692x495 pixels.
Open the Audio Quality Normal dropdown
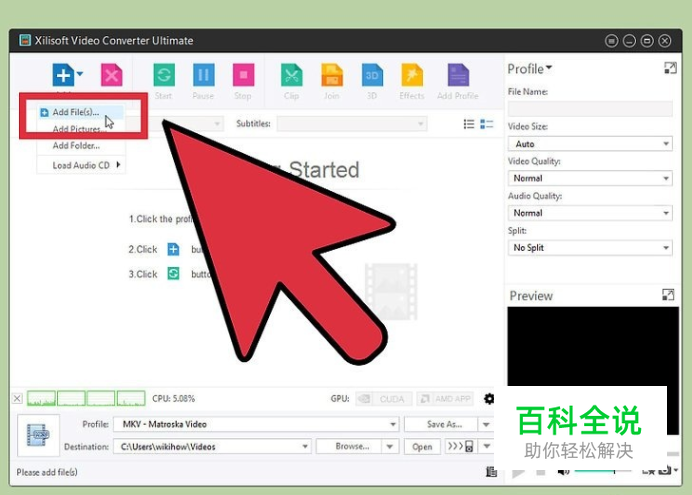[x=590, y=213]
